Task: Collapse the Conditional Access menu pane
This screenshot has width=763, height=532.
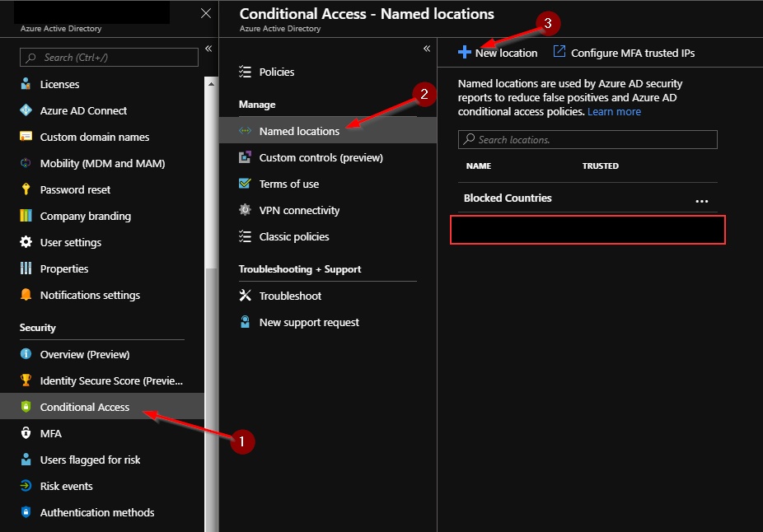Action: pyautogui.click(x=426, y=49)
